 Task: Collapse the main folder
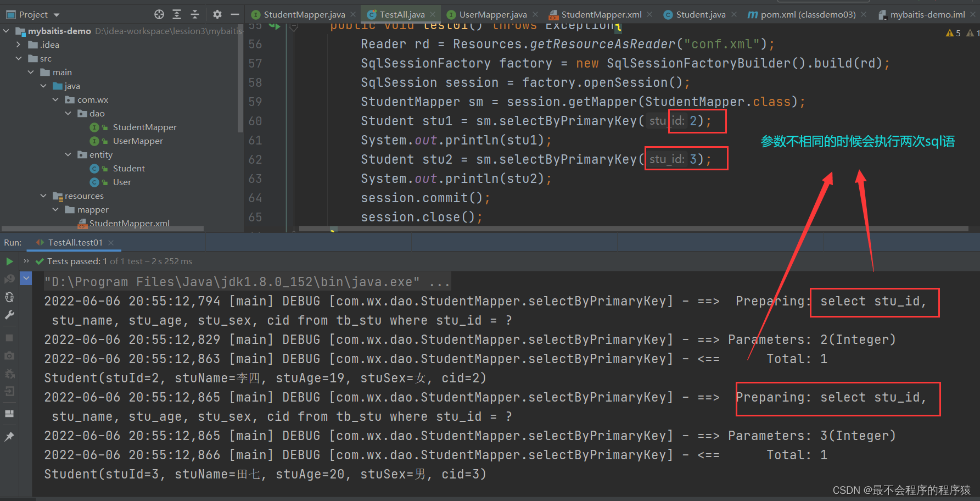pyautogui.click(x=31, y=72)
